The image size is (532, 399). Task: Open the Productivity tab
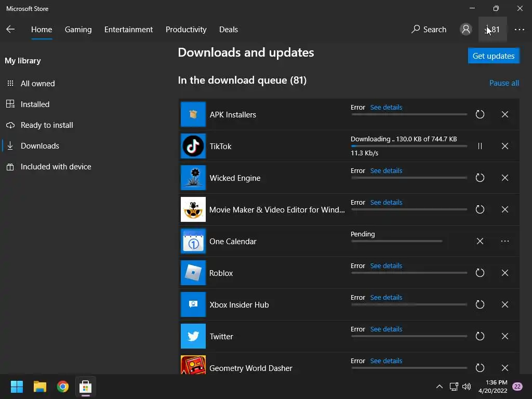(x=186, y=30)
